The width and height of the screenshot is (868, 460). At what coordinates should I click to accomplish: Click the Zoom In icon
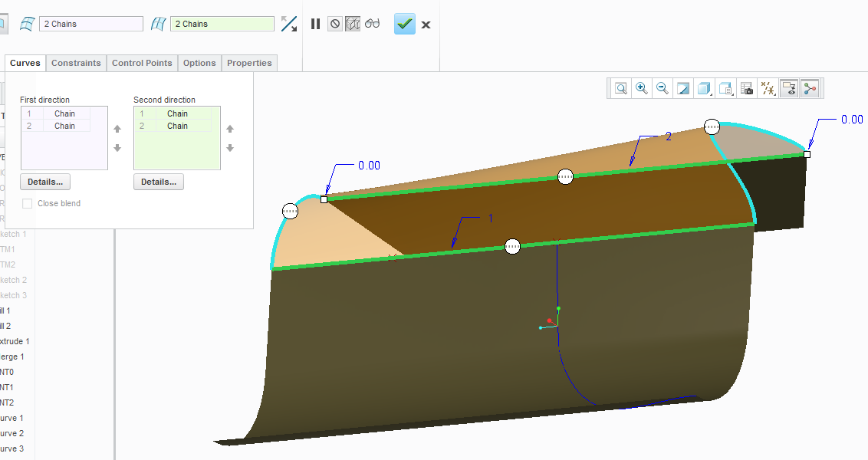click(x=642, y=89)
